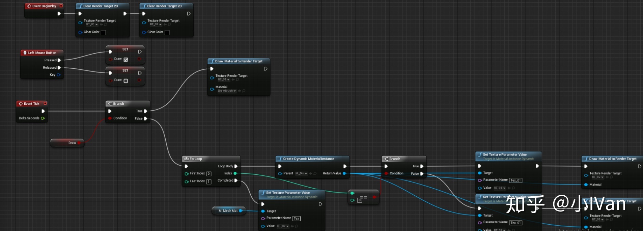This screenshot has width=644, height=231.
Task: Select the MI Mesh Mat variable label
Action: (228, 211)
